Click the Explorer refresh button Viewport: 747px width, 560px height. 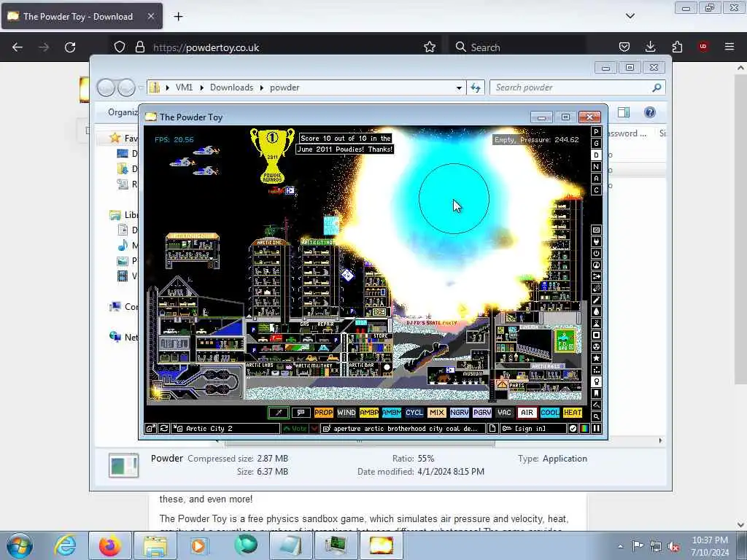476,87
